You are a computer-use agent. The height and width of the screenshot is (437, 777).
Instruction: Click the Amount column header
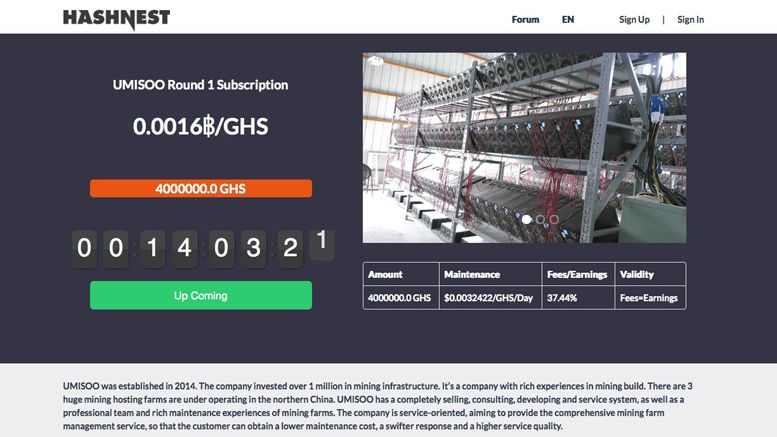tap(386, 274)
